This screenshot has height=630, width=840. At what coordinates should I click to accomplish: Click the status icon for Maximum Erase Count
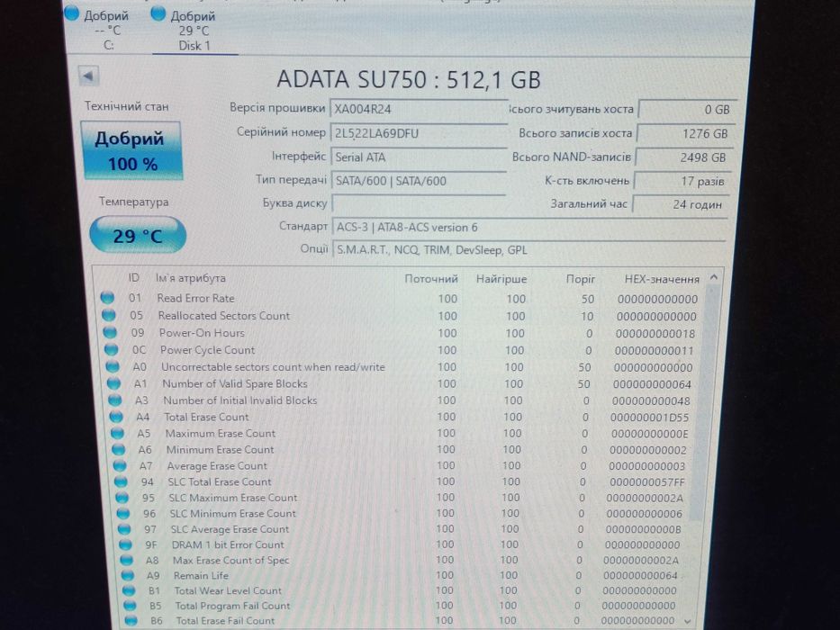point(117,433)
